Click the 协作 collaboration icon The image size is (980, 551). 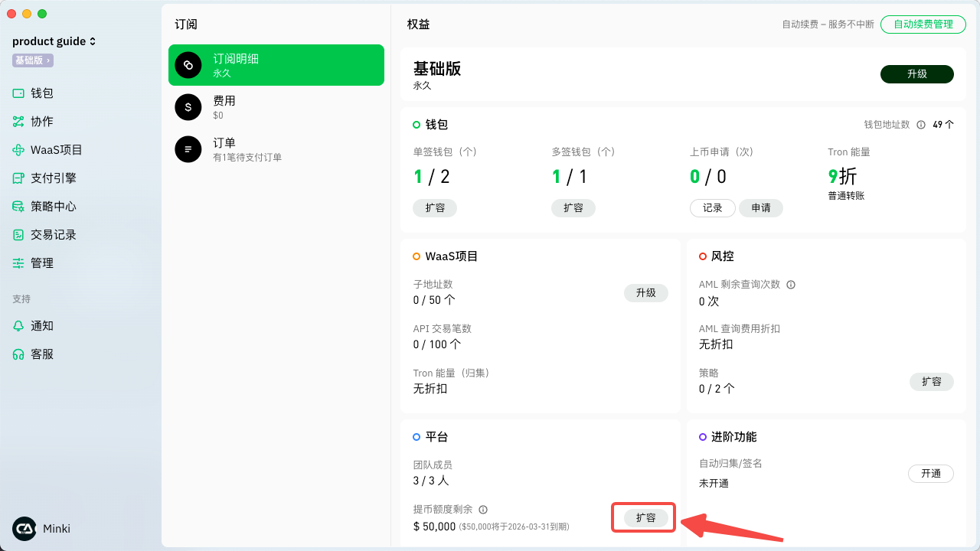[18, 122]
